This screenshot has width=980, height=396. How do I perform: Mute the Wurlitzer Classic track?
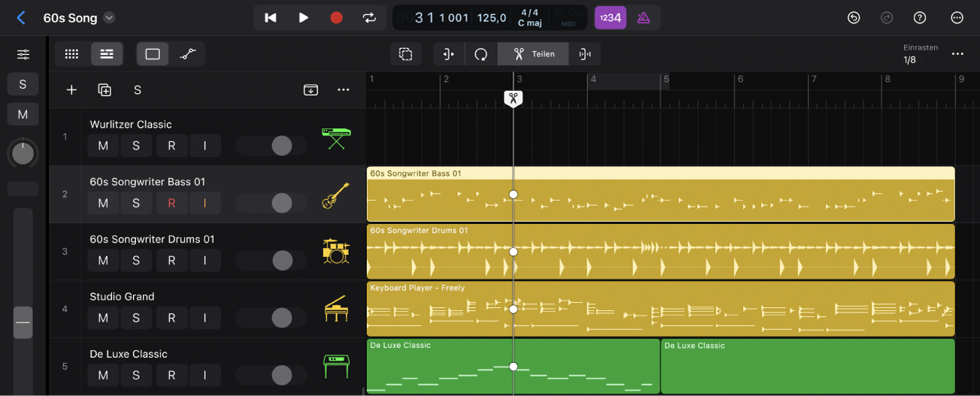click(x=103, y=146)
